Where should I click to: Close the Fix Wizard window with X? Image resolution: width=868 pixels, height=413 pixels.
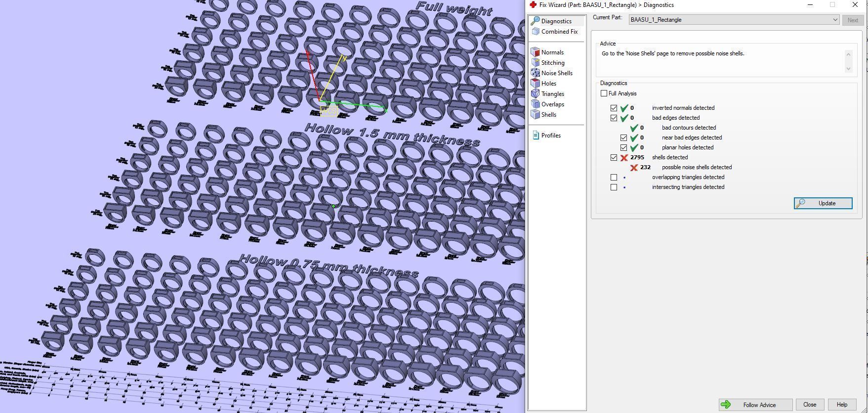click(855, 4)
